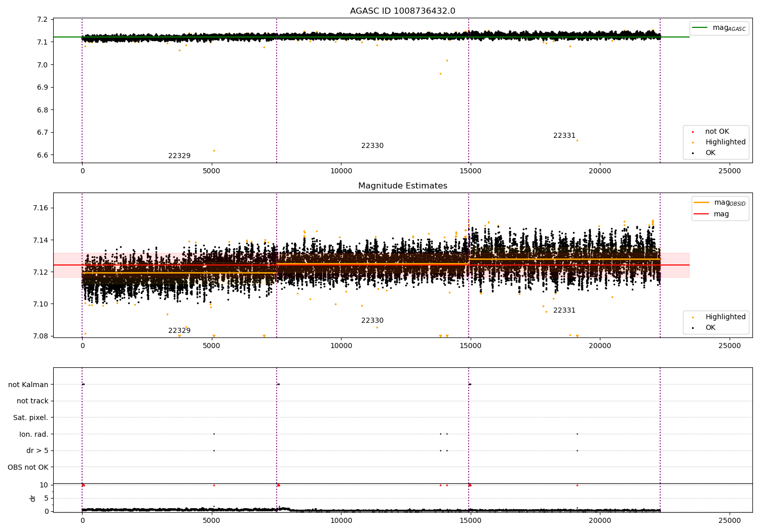Click the 10000 x-tick under the AGASC plot
The image size is (760, 532).
tap(341, 171)
